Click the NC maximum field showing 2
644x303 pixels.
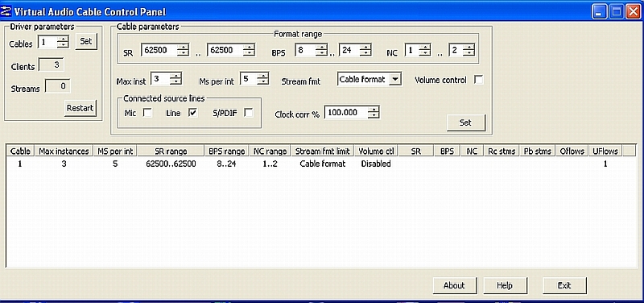point(456,50)
